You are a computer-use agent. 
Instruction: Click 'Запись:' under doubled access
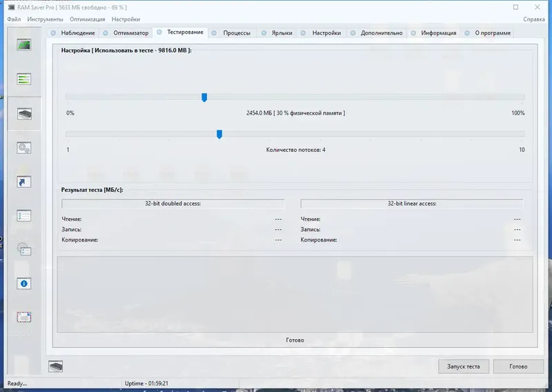click(72, 229)
